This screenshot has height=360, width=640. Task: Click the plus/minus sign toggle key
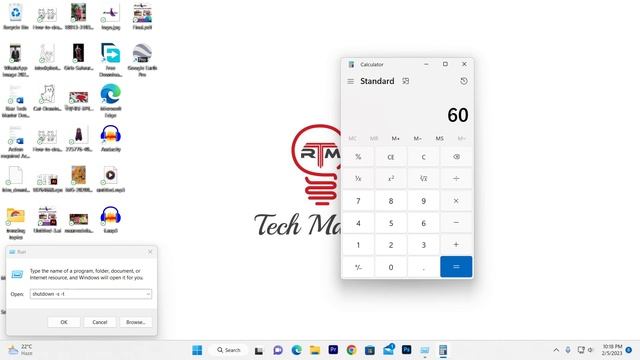pyautogui.click(x=358, y=267)
